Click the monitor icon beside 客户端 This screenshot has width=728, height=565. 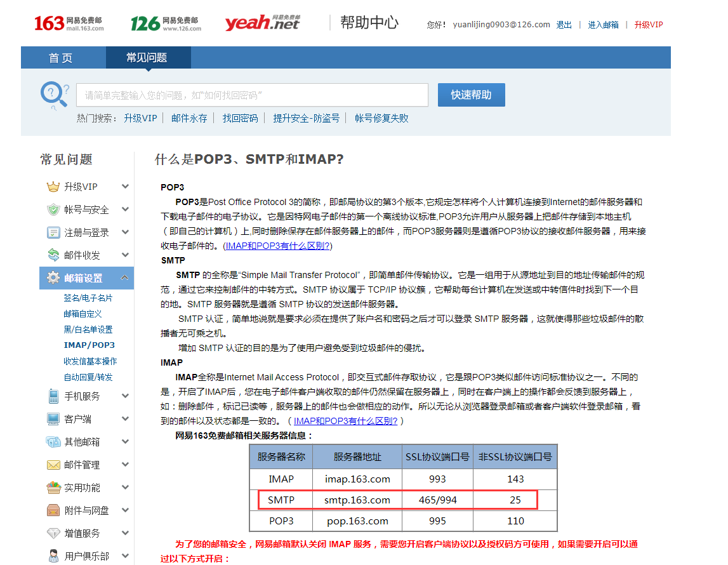pos(53,419)
